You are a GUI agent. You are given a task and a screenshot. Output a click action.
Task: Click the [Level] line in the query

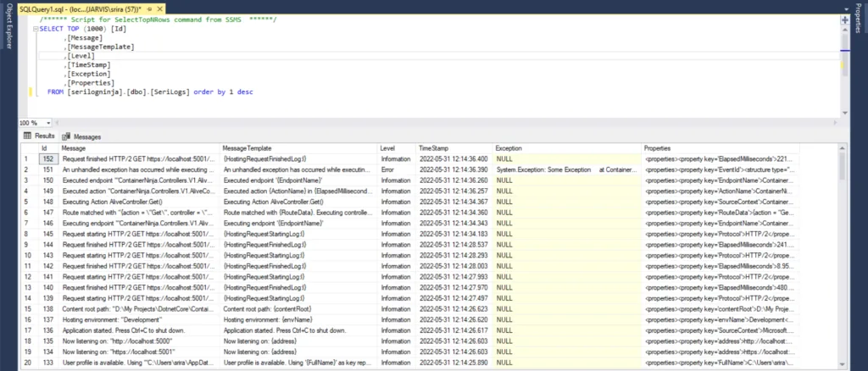pos(81,56)
